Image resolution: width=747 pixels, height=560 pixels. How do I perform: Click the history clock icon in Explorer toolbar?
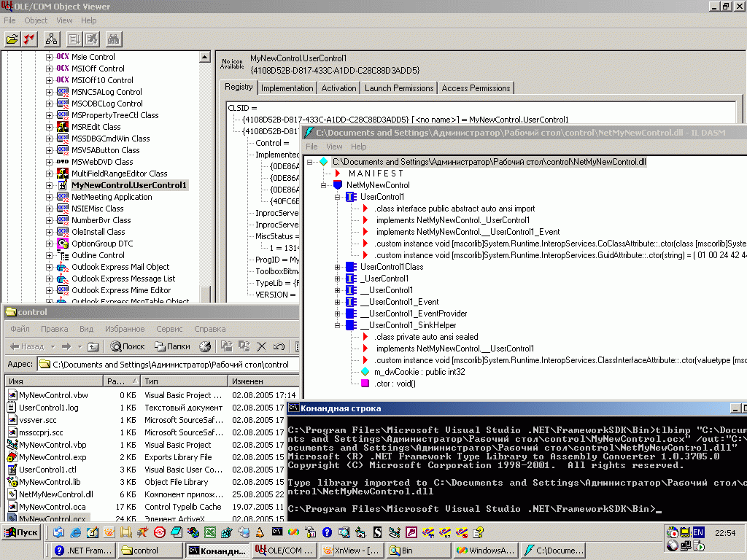pos(205,346)
